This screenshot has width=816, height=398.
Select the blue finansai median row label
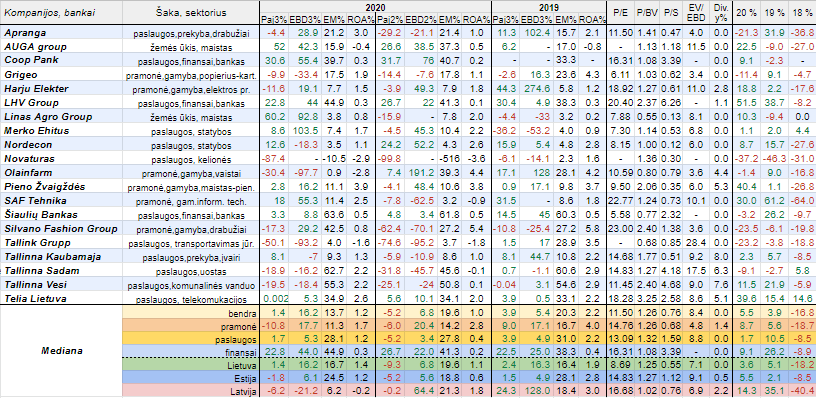pyautogui.click(x=190, y=351)
